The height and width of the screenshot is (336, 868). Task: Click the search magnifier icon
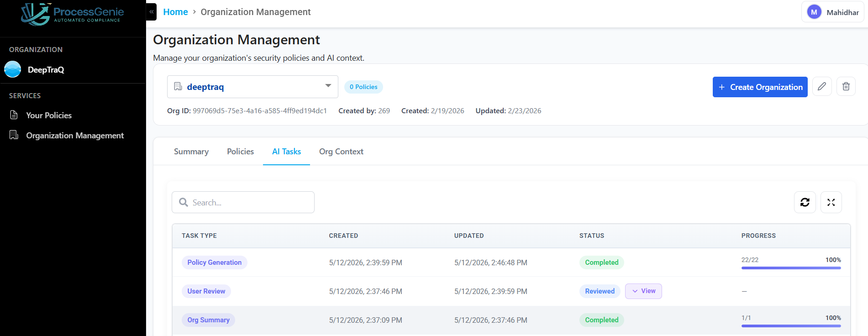click(184, 202)
